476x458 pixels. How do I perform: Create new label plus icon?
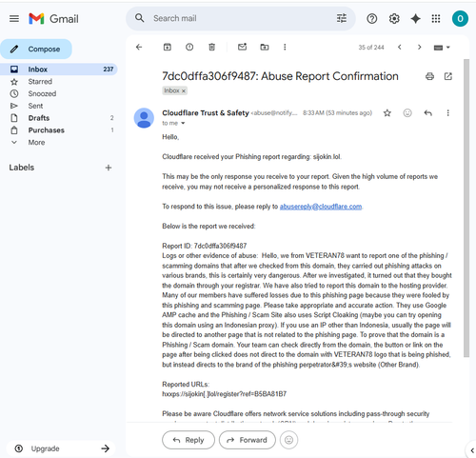tap(109, 168)
